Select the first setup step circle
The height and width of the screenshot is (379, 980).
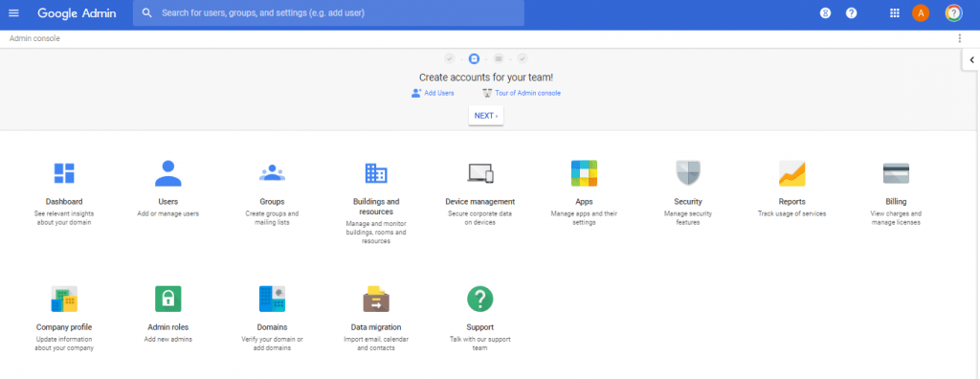coord(450,58)
